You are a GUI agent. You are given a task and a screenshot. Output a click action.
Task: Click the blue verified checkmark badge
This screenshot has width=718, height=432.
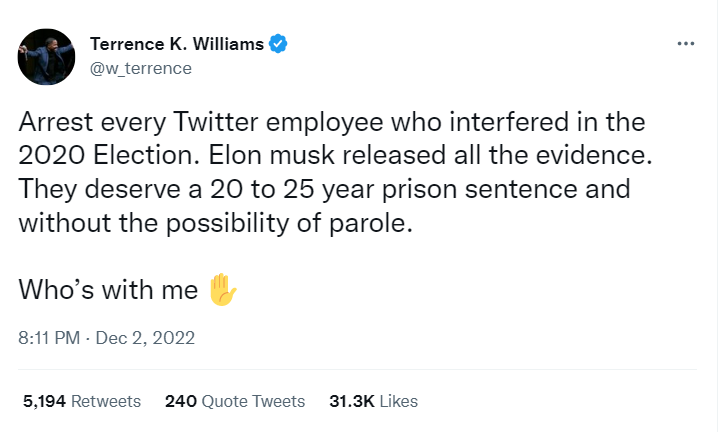pos(280,43)
